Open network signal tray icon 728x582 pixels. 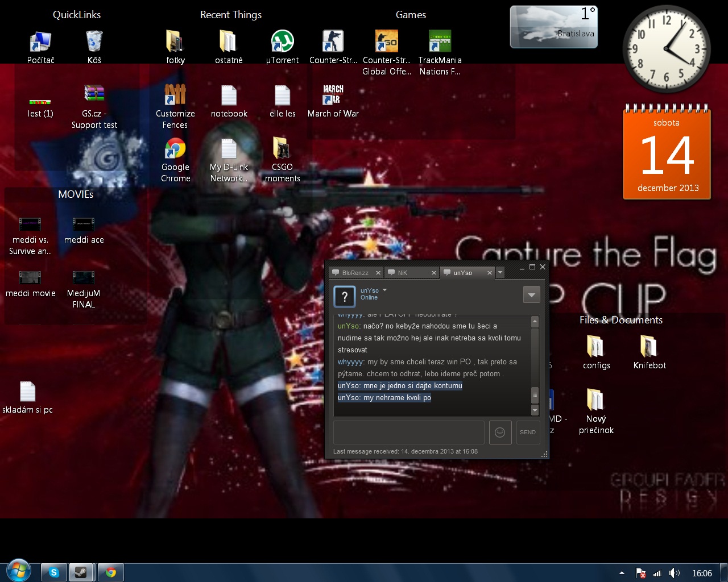click(657, 573)
